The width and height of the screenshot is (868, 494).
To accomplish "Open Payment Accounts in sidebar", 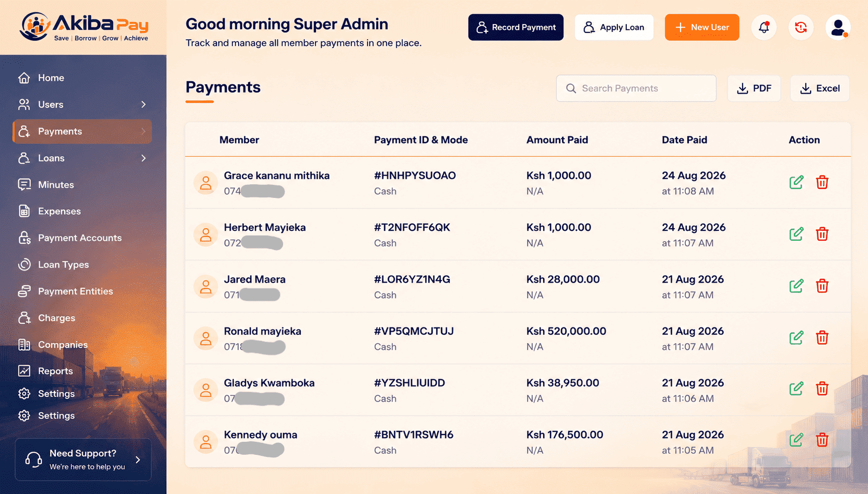I will pyautogui.click(x=69, y=238).
